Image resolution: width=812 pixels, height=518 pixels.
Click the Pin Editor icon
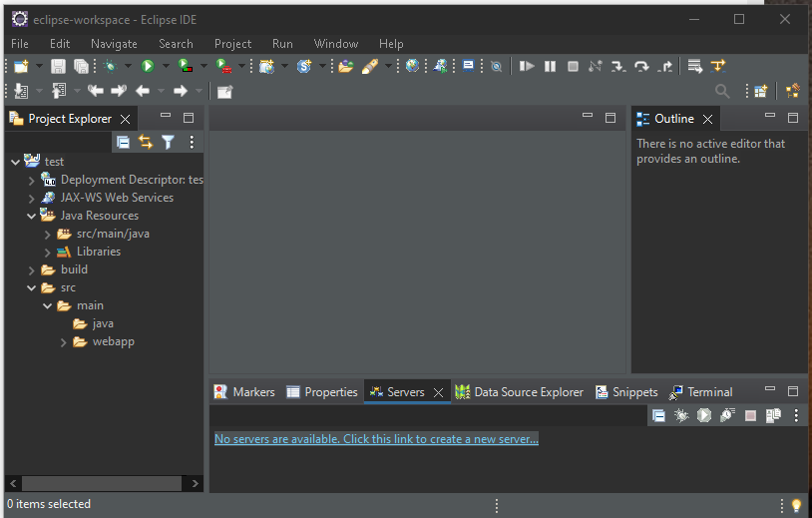pyautogui.click(x=224, y=92)
